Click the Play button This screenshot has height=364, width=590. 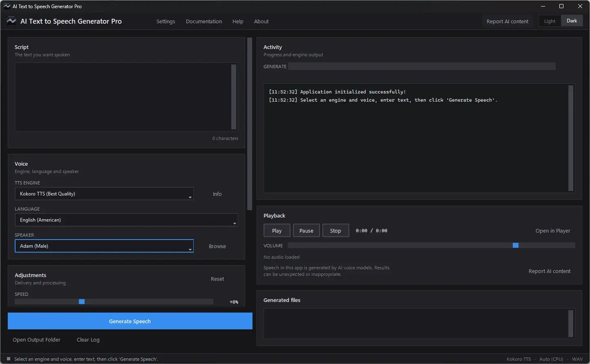click(277, 231)
